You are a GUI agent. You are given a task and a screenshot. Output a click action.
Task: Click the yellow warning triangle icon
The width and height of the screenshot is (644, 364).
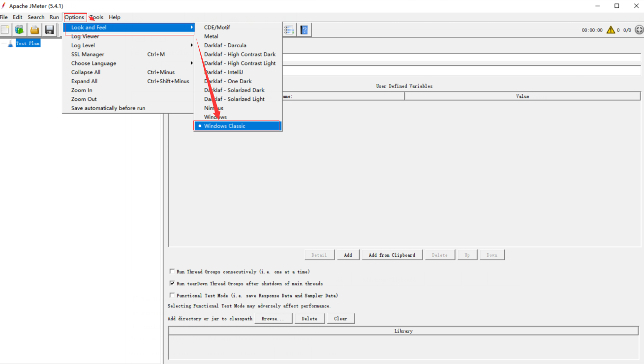(611, 30)
